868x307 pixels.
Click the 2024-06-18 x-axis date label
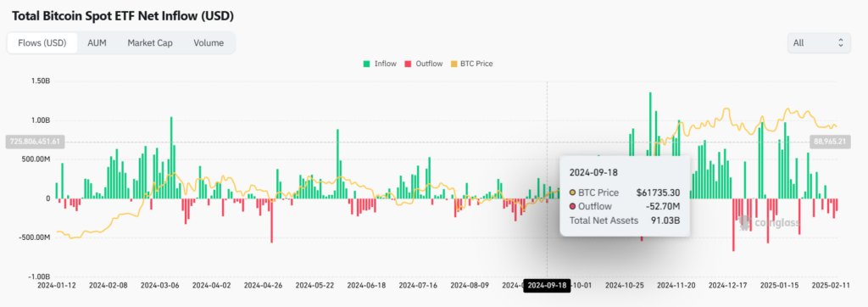click(x=366, y=286)
